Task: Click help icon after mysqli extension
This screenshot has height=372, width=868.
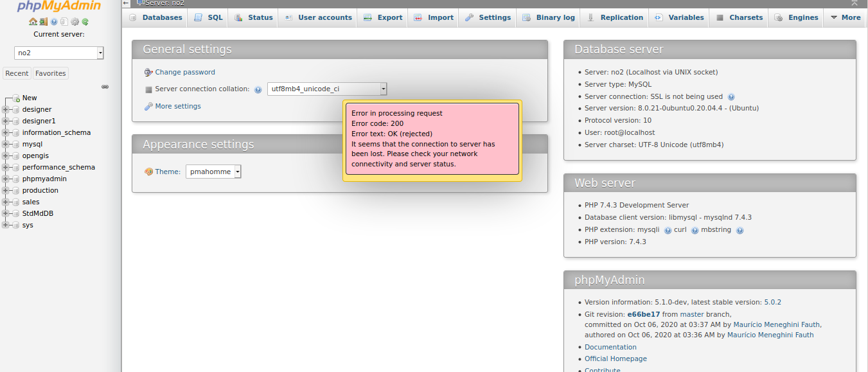Action: pos(668,230)
